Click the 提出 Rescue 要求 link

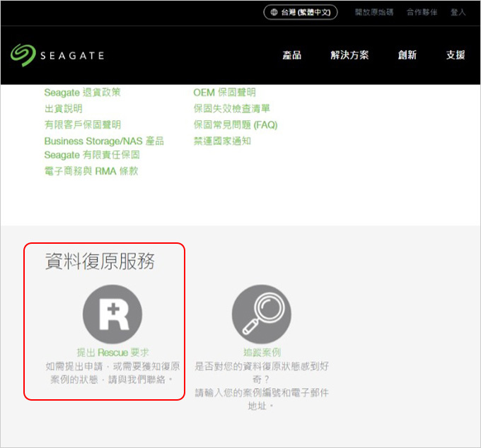pyautogui.click(x=112, y=353)
